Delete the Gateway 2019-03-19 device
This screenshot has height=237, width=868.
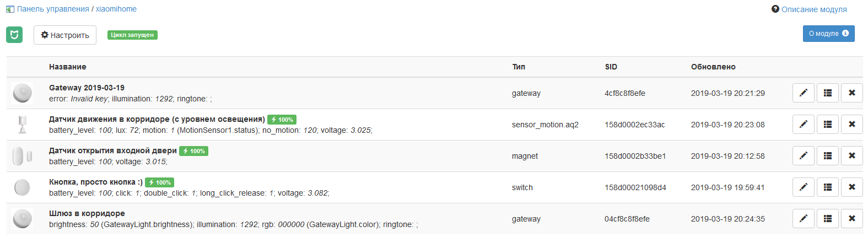(x=851, y=93)
